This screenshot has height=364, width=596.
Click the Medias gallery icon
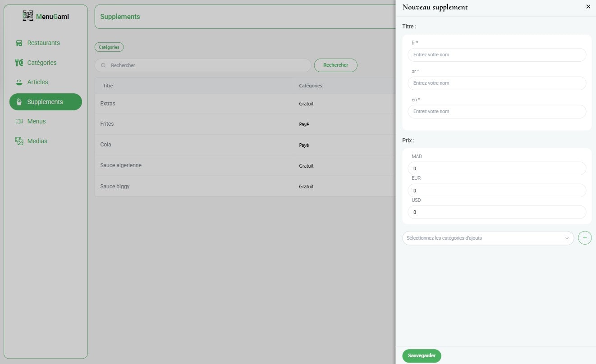(19, 141)
